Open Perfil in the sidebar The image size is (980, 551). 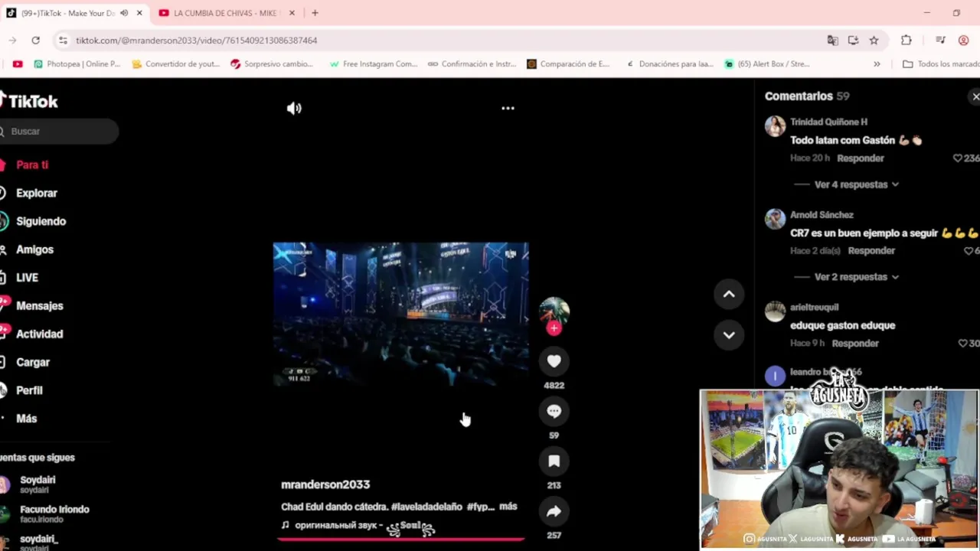coord(29,390)
